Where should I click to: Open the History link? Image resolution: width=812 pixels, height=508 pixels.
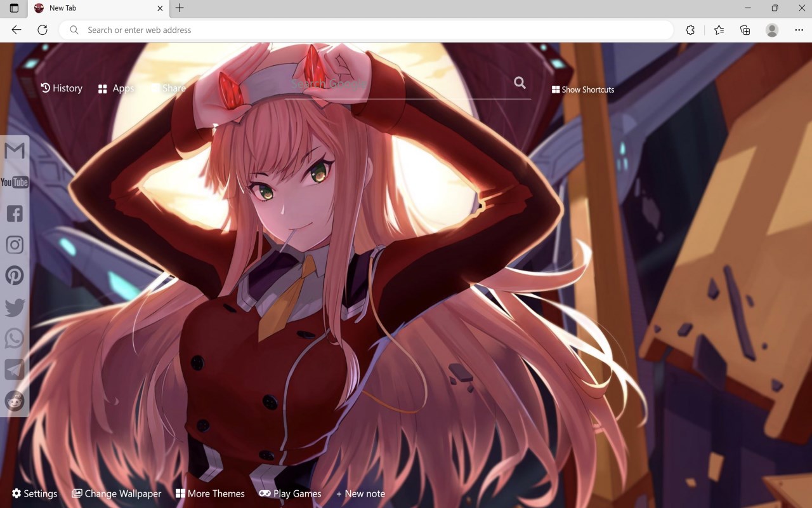pyautogui.click(x=62, y=88)
